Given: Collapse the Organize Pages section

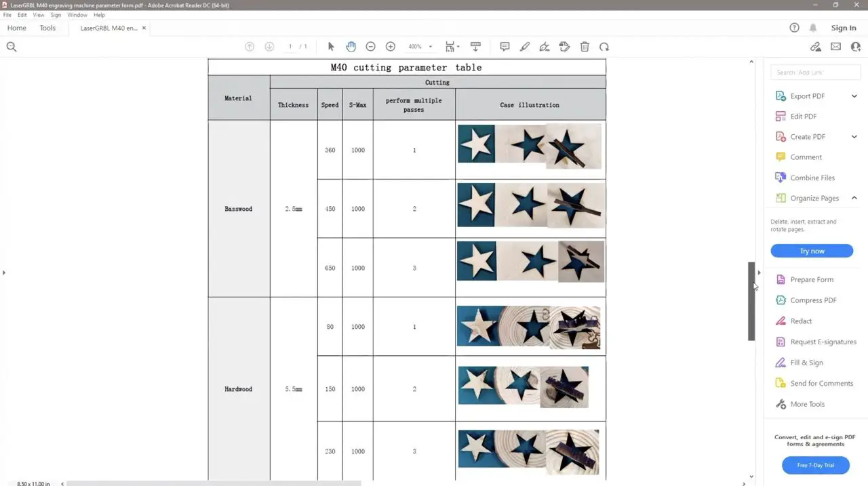Looking at the screenshot, I should click(x=854, y=198).
